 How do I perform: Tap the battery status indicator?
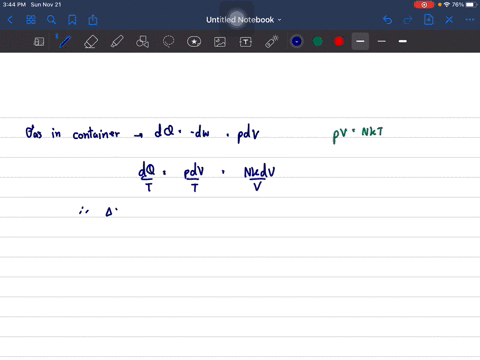471,5
